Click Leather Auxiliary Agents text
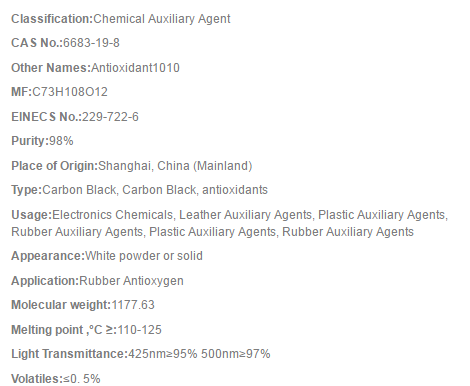 245,215
